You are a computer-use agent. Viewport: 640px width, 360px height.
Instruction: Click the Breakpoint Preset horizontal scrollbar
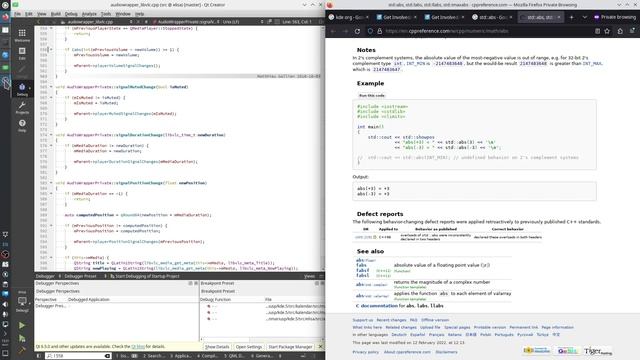pyautogui.click(x=261, y=339)
